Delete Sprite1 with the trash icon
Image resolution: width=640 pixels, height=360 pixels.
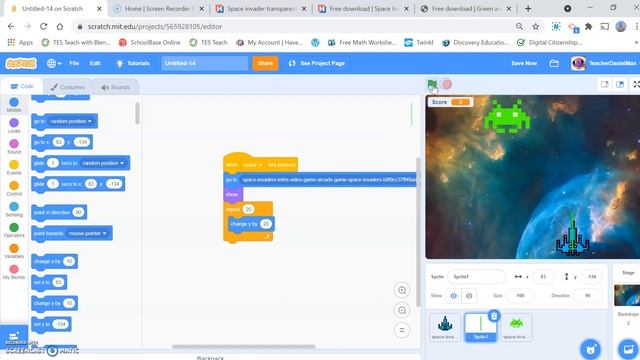(494, 316)
